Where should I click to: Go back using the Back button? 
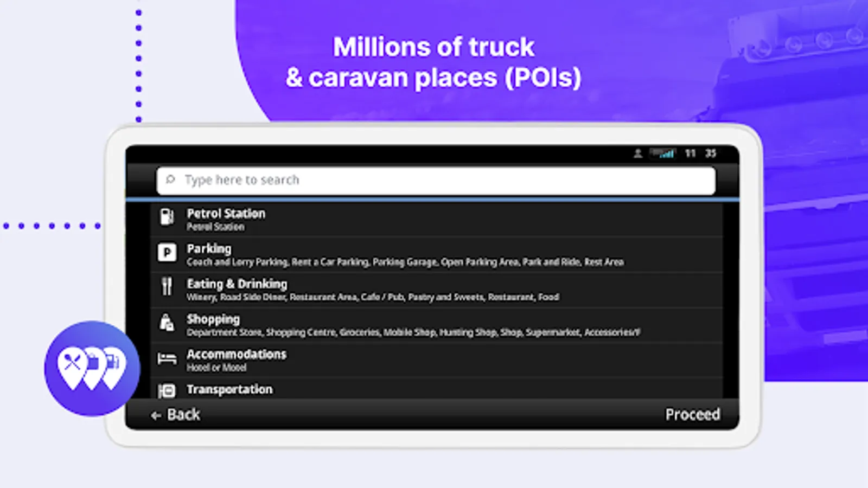(175, 415)
